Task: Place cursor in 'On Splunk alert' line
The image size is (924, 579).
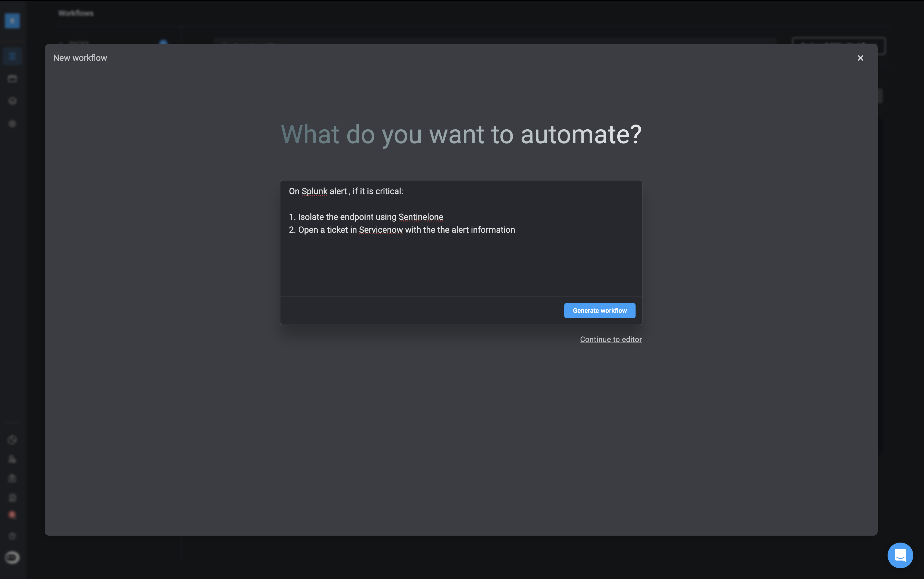Action: coord(346,191)
